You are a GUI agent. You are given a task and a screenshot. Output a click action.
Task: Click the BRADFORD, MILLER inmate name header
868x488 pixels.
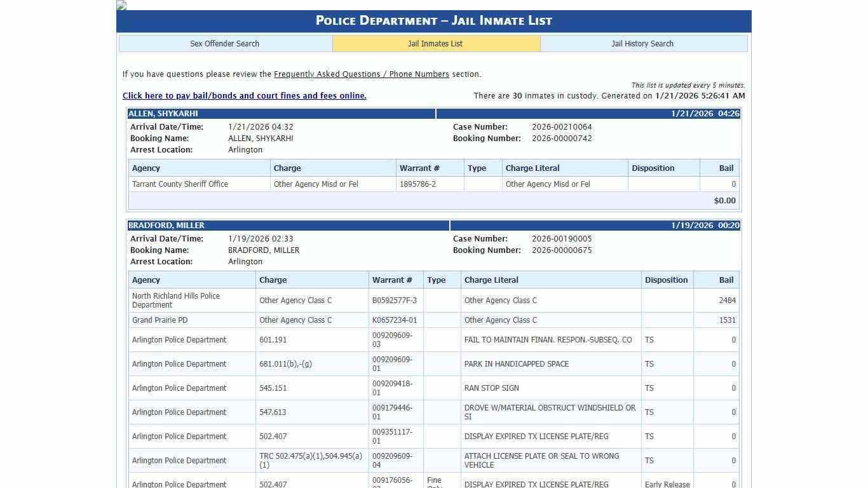click(166, 226)
